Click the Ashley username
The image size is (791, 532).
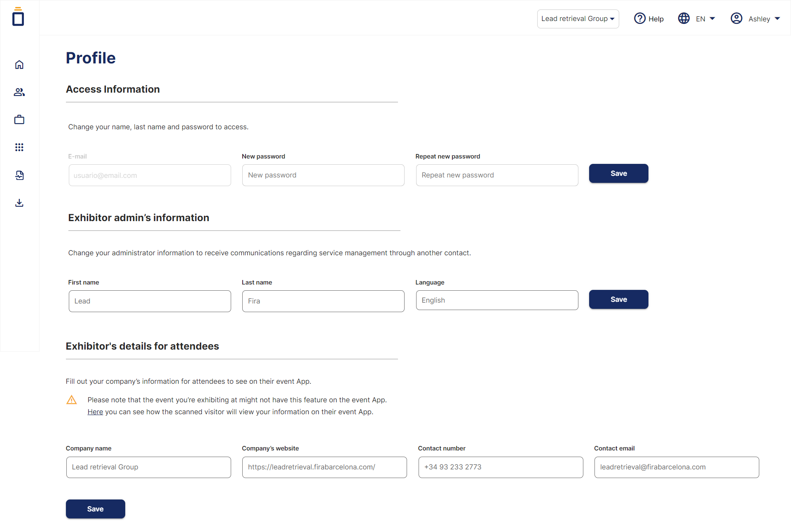[x=759, y=19]
